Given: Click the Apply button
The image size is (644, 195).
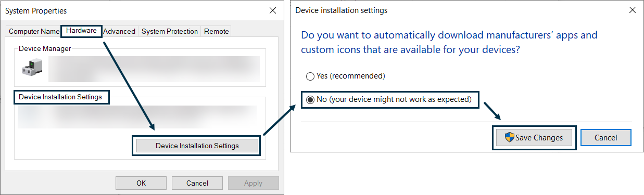Looking at the screenshot, I should [254, 183].
